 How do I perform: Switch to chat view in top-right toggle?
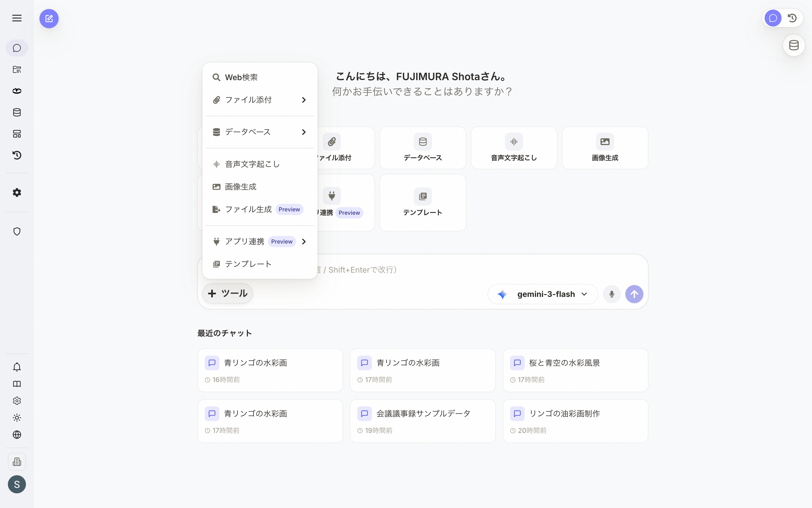tap(773, 18)
